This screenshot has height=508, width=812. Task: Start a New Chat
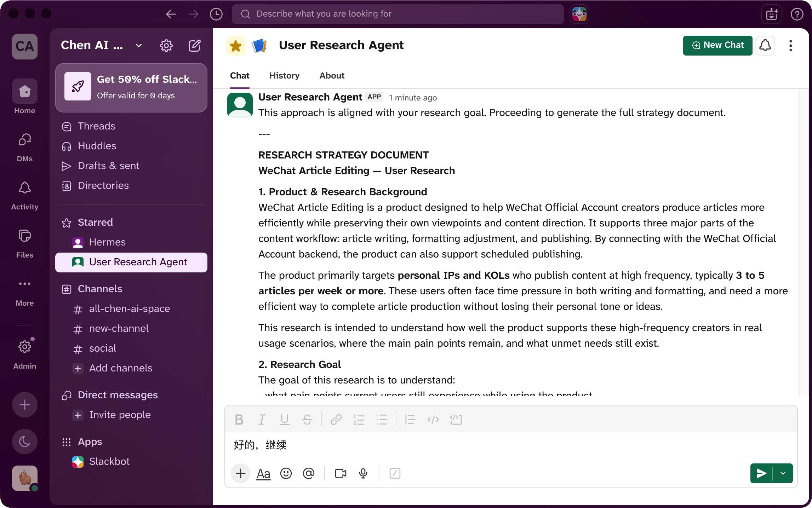coord(717,45)
